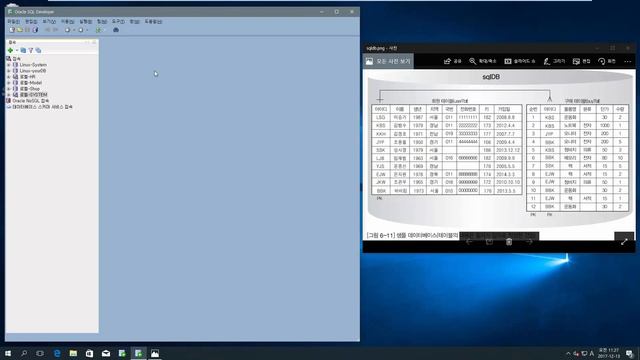This screenshot has width=640, height=360.
Task: Add a new connection with the green plus
Action: coord(10,50)
